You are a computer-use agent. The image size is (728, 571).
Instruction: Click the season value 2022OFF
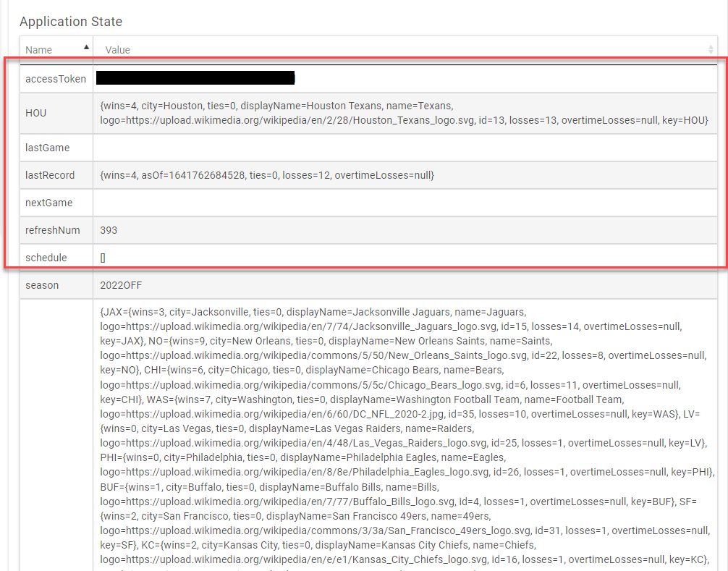pos(121,285)
